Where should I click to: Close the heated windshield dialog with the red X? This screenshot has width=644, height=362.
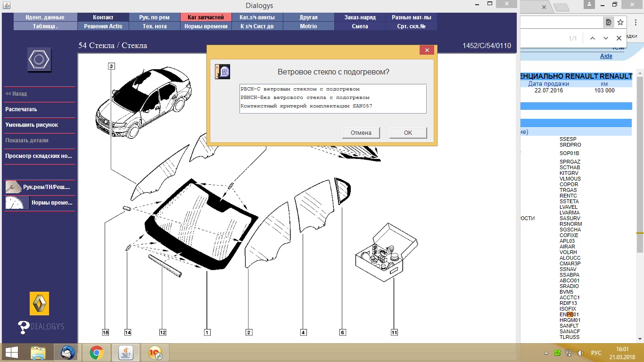tap(427, 50)
